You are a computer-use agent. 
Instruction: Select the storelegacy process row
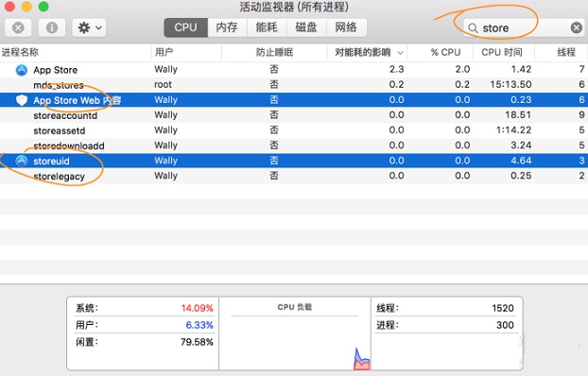[x=294, y=176]
